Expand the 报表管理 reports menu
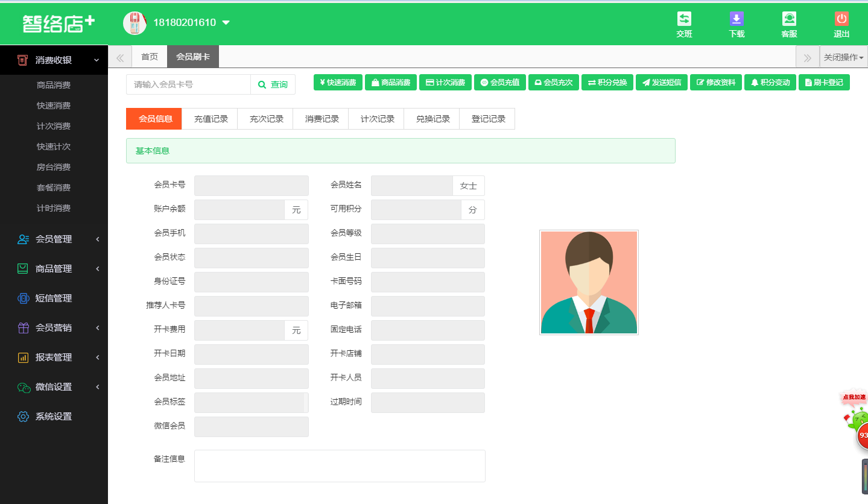This screenshot has height=504, width=868. point(54,357)
